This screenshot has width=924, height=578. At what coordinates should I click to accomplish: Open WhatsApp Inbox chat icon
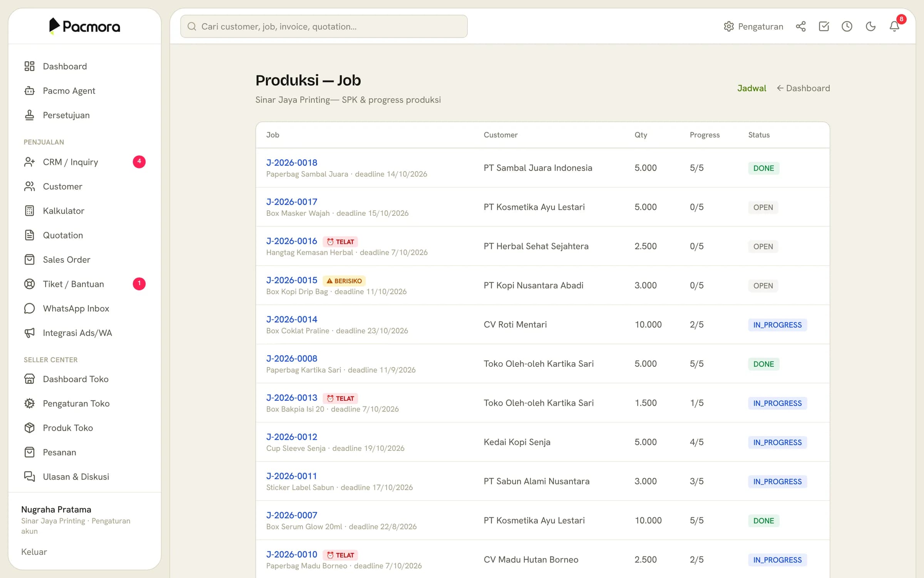click(30, 308)
